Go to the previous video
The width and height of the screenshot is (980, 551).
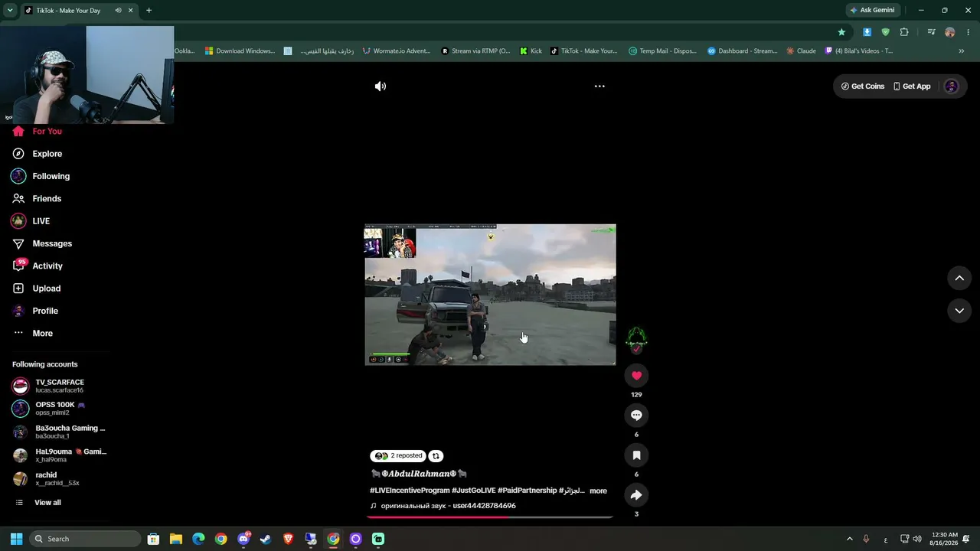(x=959, y=279)
